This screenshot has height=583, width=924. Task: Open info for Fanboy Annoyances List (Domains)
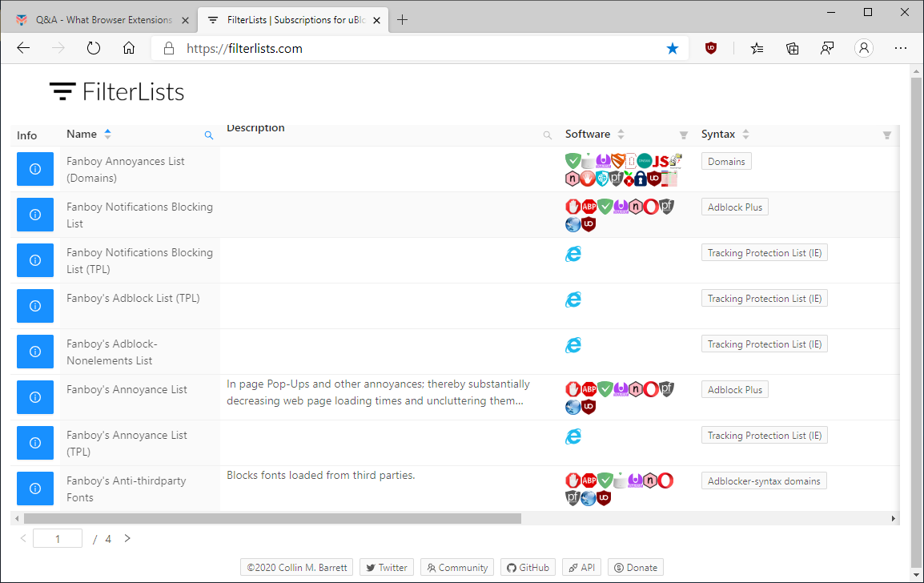click(34, 169)
